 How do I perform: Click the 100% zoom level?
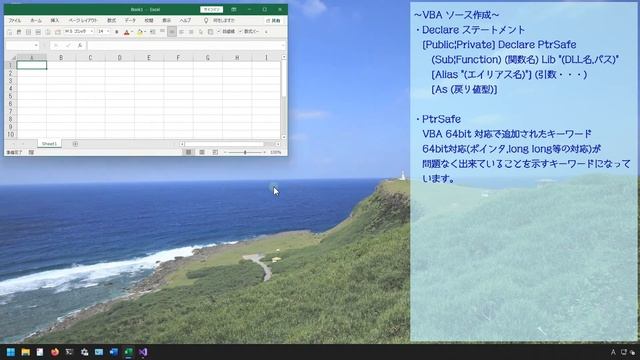click(276, 152)
